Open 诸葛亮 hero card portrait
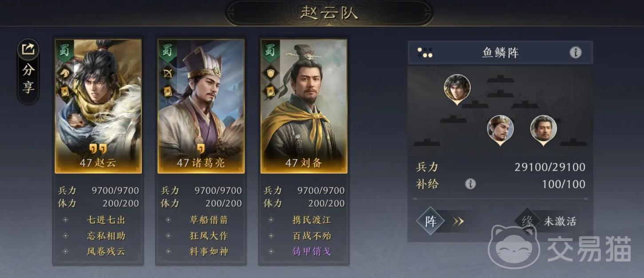The height and width of the screenshot is (278, 644). (201, 106)
